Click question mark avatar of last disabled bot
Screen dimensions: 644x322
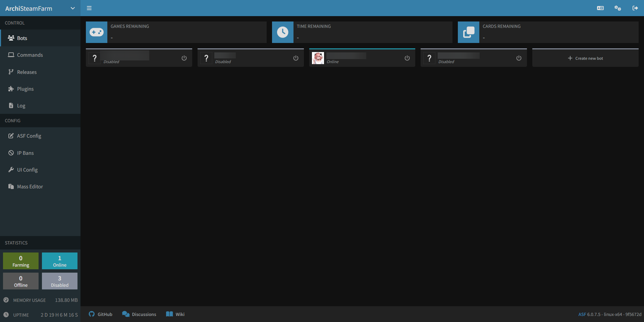429,58
